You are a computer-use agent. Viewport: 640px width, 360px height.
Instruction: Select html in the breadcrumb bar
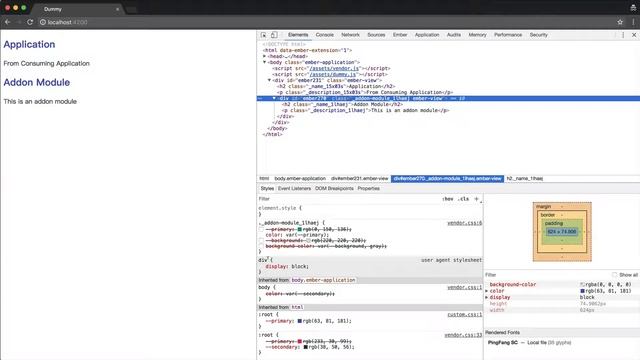pos(264,179)
